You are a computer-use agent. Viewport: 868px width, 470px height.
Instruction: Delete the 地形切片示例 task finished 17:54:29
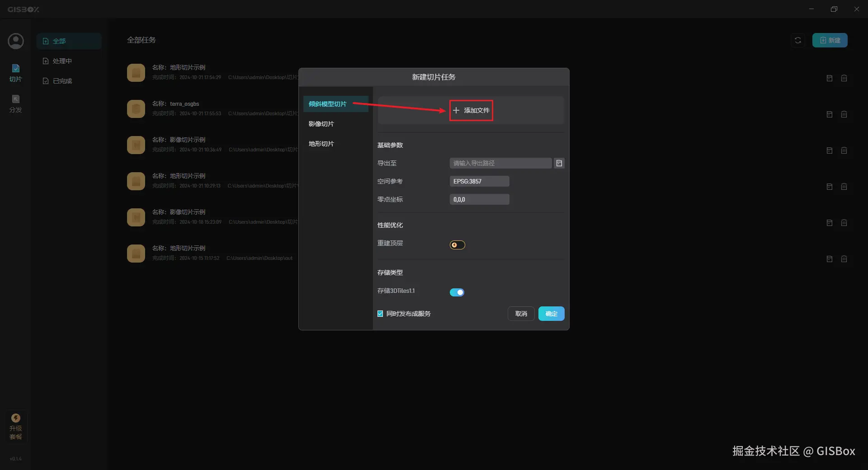844,78
